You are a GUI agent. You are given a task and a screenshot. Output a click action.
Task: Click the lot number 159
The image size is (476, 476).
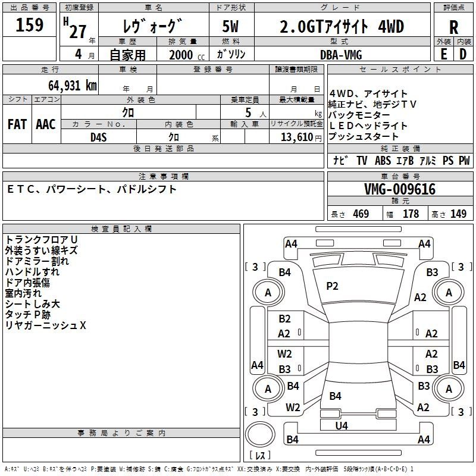30,25
